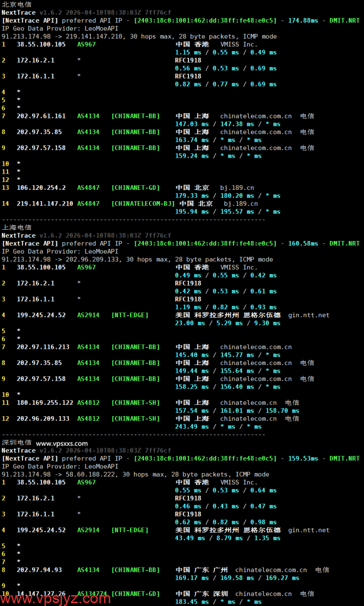The image size is (364, 606).
Task: Select IP address 202.97.116.213
Action: coord(43,347)
